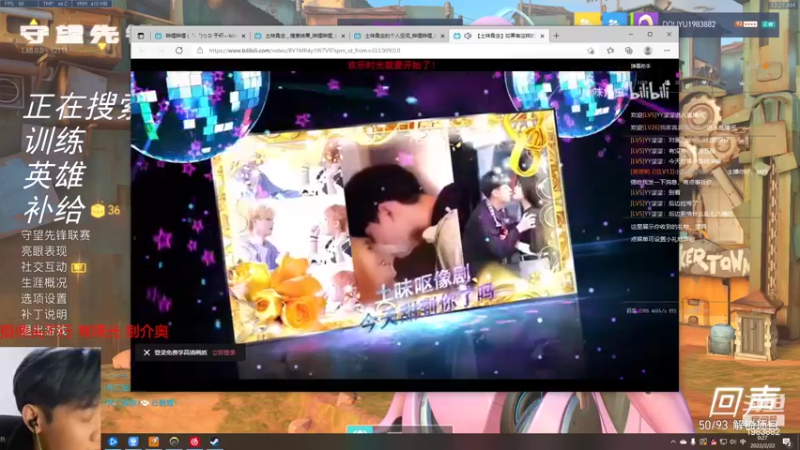The height and width of the screenshot is (450, 800).
Task: Open second blue taskbar app icon
Action: tap(133, 441)
